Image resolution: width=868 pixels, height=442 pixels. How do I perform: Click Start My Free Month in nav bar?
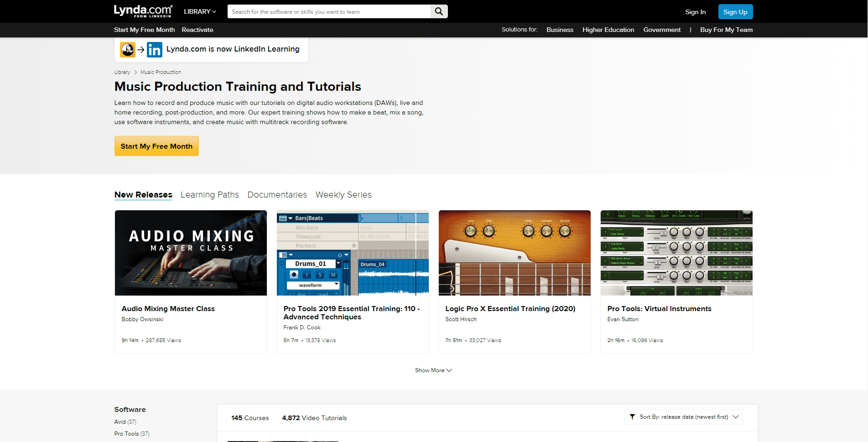click(x=145, y=30)
